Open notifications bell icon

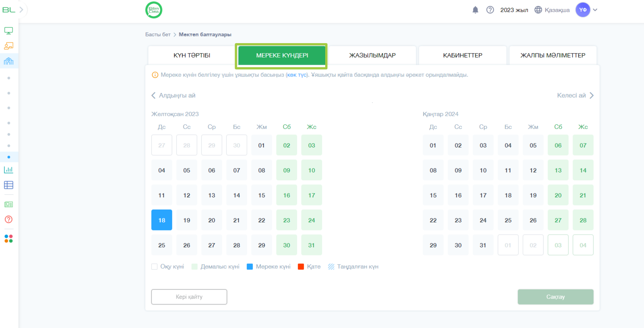tap(476, 10)
